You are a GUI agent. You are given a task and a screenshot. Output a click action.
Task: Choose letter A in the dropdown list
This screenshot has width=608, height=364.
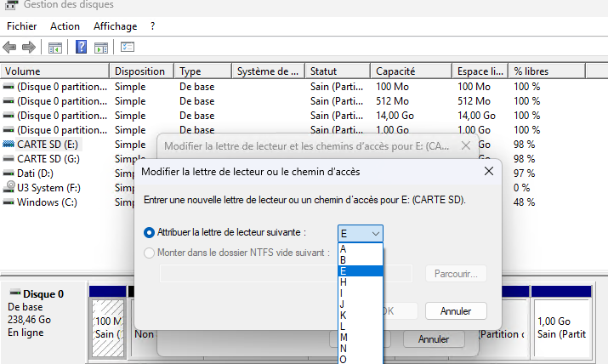[x=361, y=249]
